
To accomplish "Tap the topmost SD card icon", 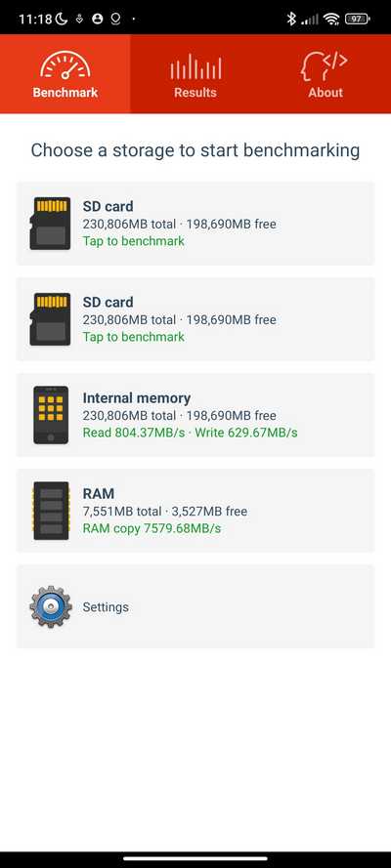I will [x=50, y=223].
